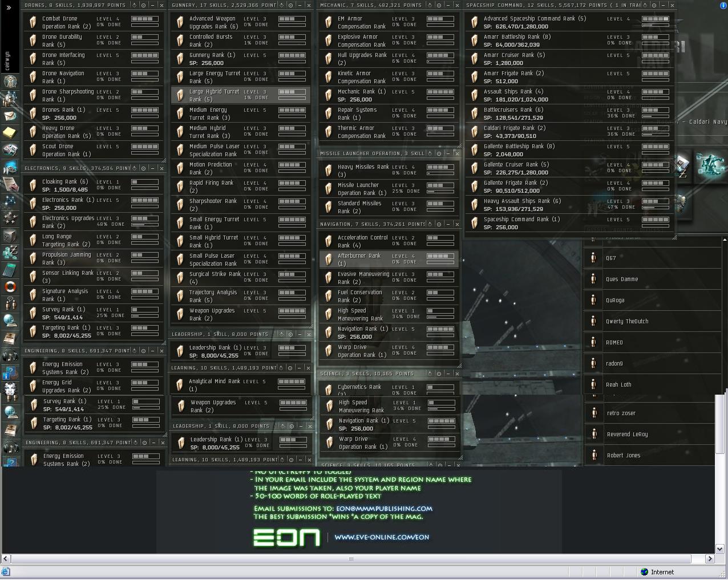The height and width of the screenshot is (580, 728).
Task: Click the blue info icon at top-right corner
Action: (x=723, y=5)
